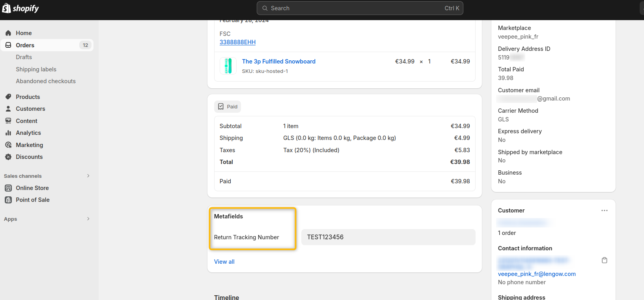
Task: Click veepee_pink_fr@lengow.com email link
Action: click(536, 274)
